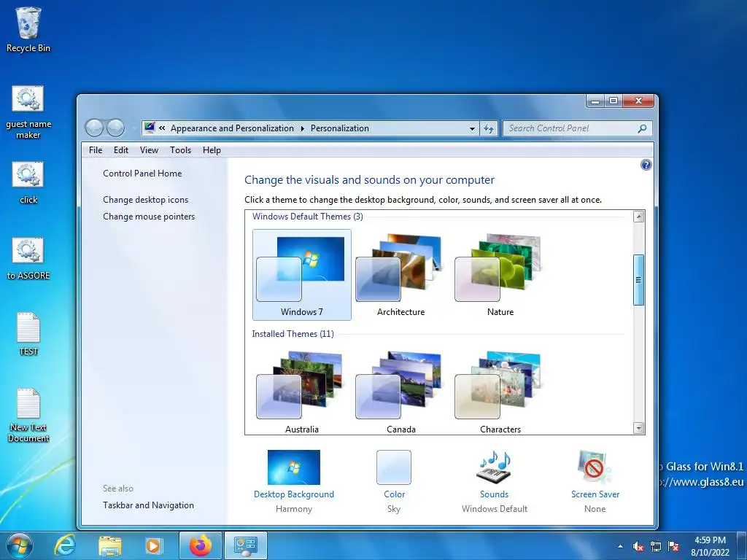Screen dimensions: 747x560
Task: Open the Help menu
Action: [212, 150]
